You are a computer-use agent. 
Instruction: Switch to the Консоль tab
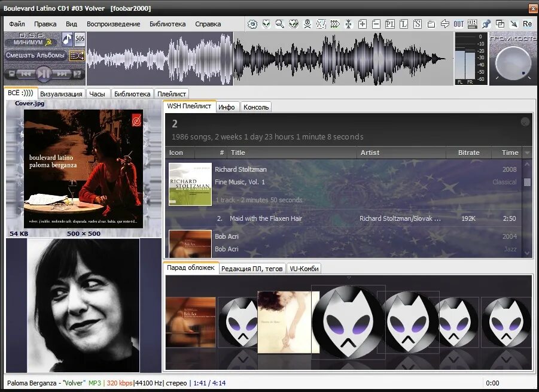(256, 107)
